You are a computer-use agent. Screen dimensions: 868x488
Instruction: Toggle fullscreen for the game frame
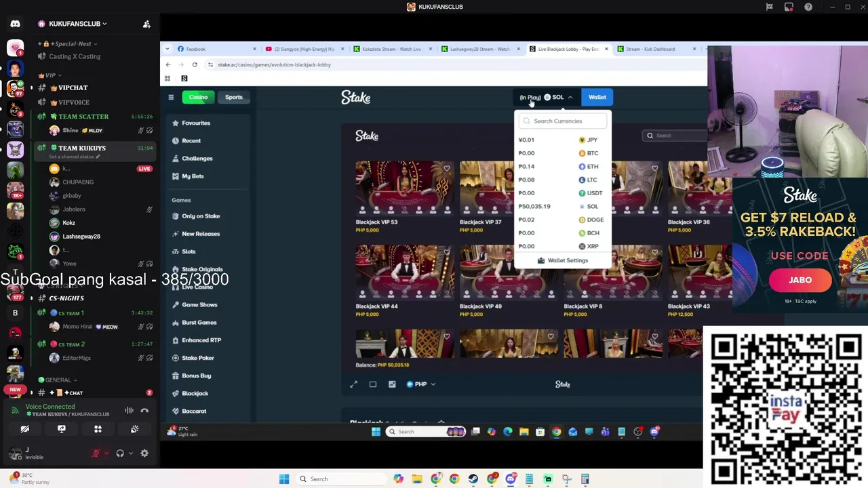(353, 384)
